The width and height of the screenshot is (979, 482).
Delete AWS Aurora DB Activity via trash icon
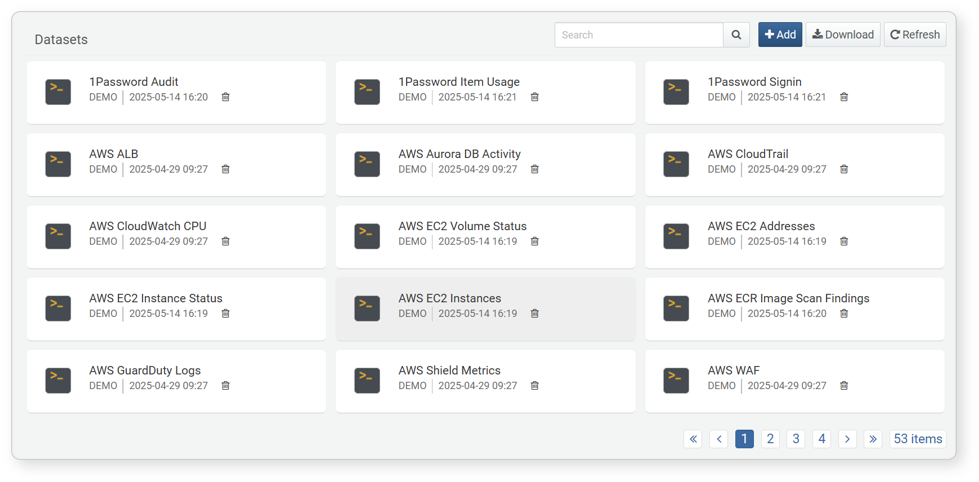tap(534, 169)
